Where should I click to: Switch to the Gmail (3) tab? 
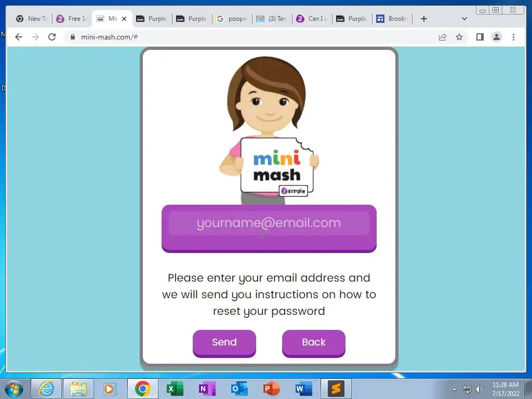(272, 19)
